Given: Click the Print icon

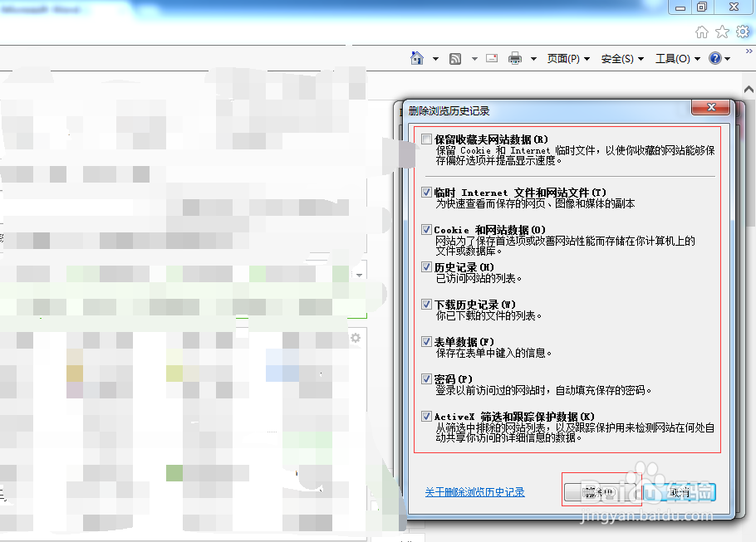Looking at the screenshot, I should [515, 58].
